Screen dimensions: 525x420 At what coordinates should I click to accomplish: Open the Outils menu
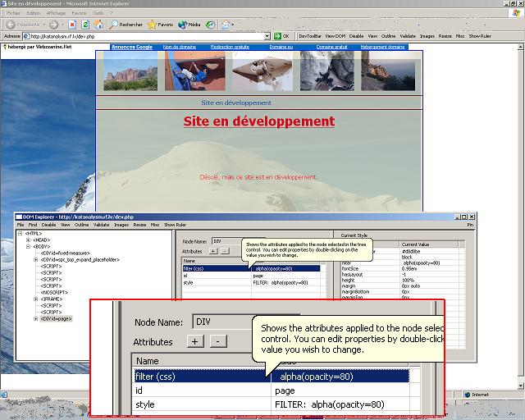98,13
